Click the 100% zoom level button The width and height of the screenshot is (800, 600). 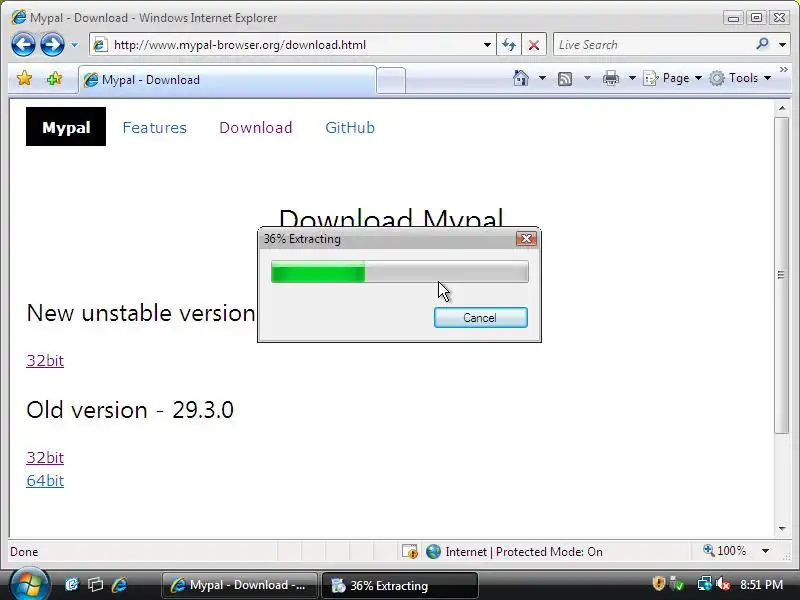pos(724,551)
